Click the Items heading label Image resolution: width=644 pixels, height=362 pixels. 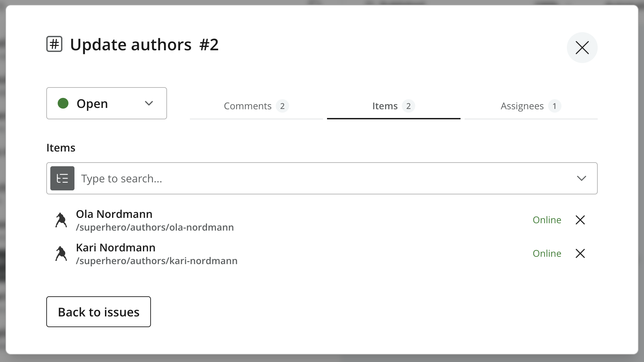61,148
